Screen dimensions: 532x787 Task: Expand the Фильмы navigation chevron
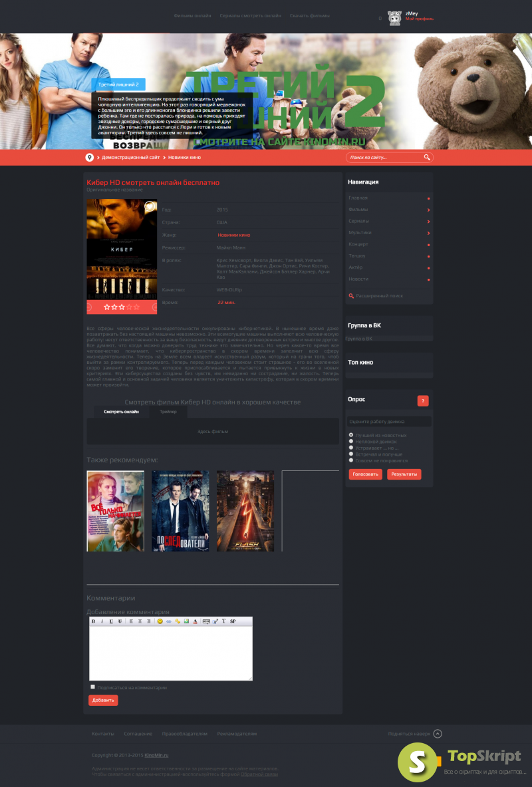point(428,210)
